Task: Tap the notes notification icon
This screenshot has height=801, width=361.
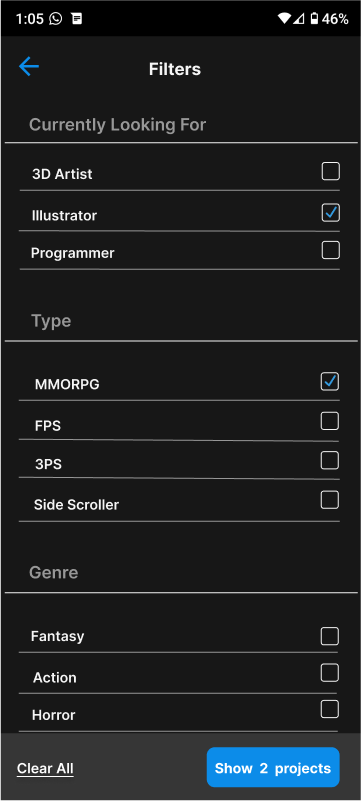Action: point(77,19)
